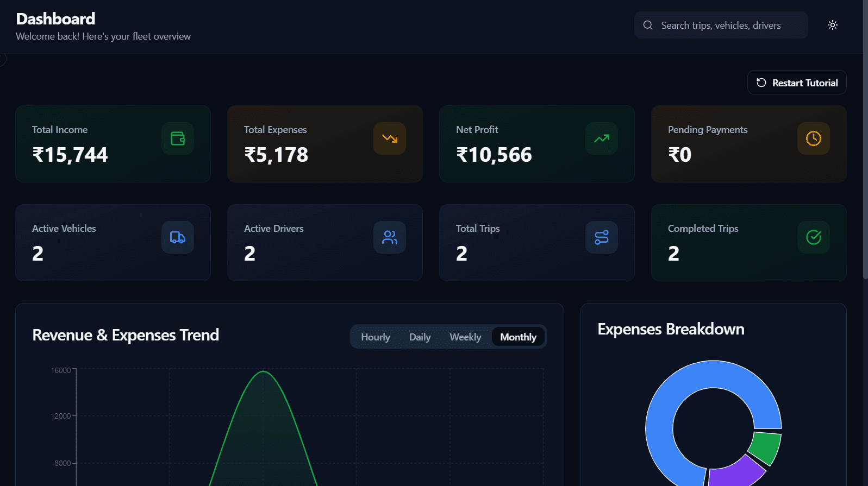Click the ₹5,178 Total Expenses value
Image resolution: width=868 pixels, height=486 pixels.
(276, 155)
